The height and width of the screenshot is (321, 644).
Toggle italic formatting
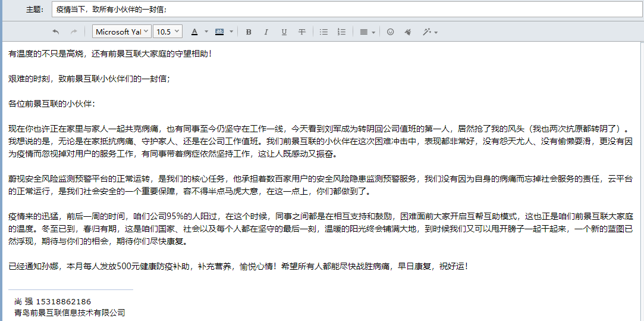point(266,32)
